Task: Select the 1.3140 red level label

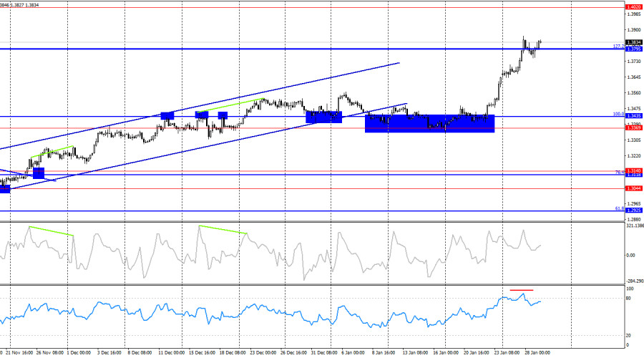Action: coord(633,170)
